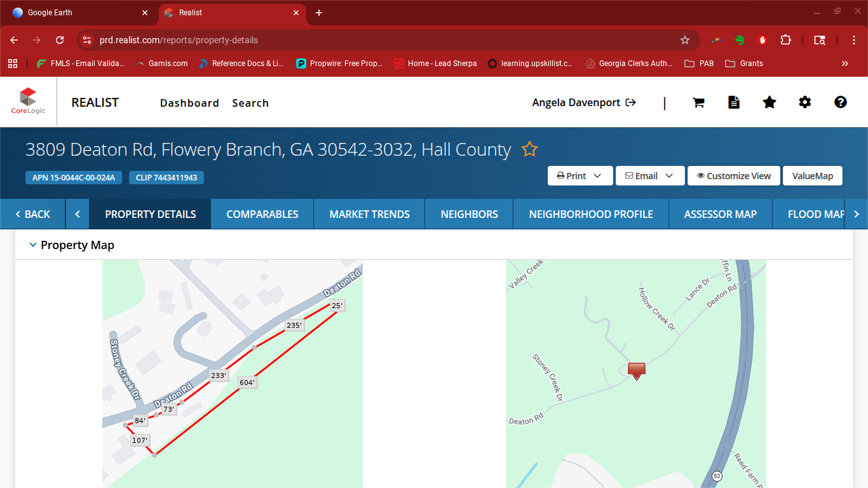This screenshot has width=868, height=488.
Task: Reload the Realist page
Action: click(x=60, y=40)
